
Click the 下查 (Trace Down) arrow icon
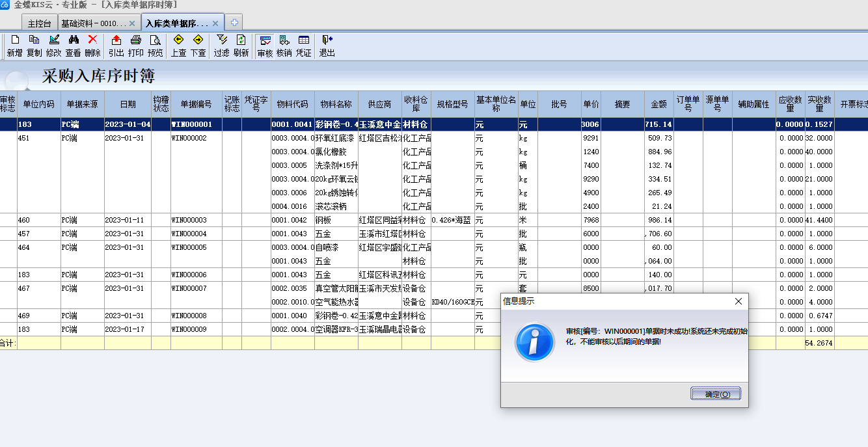pyautogui.click(x=198, y=46)
